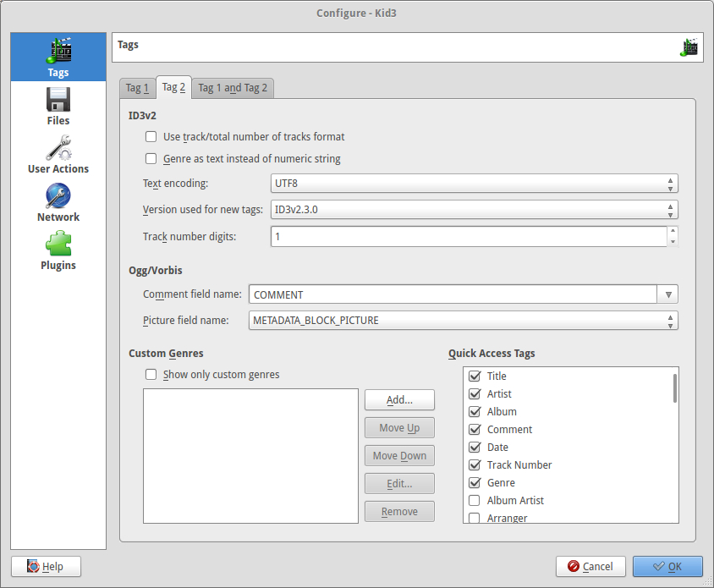
Task: Click the Edit... genre button
Action: pyautogui.click(x=399, y=484)
